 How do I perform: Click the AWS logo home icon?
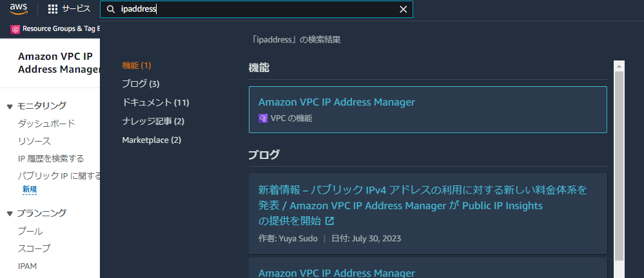click(x=19, y=8)
